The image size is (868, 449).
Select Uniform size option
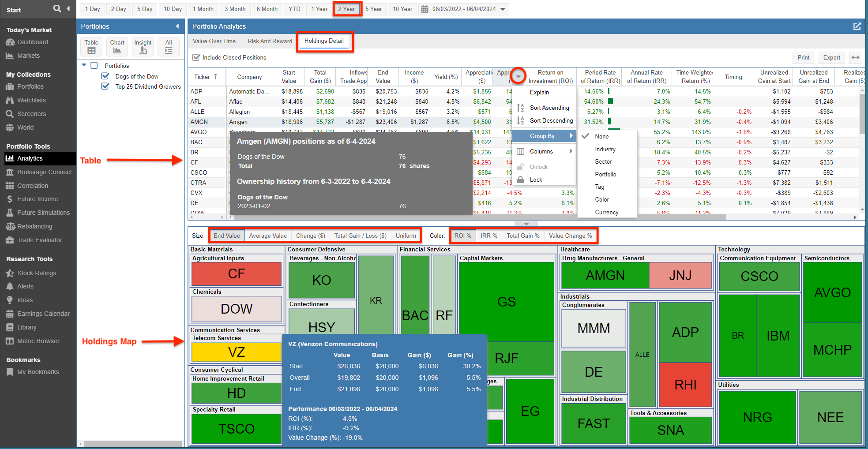click(406, 236)
